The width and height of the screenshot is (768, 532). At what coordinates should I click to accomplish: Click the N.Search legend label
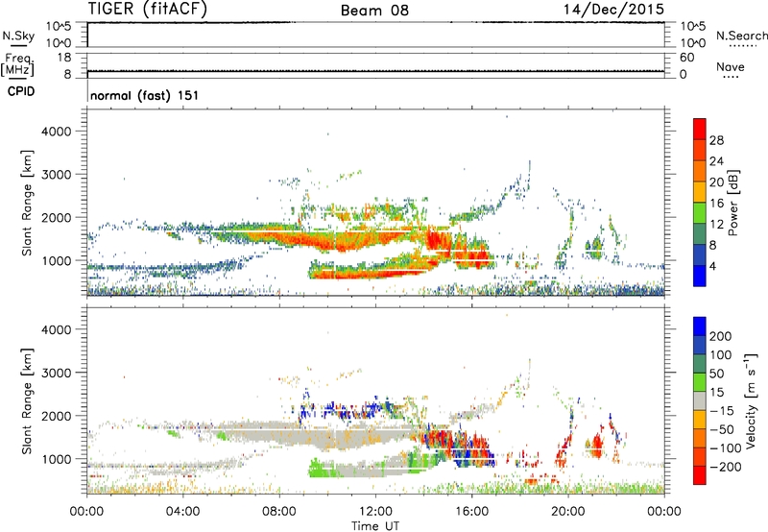point(741,36)
